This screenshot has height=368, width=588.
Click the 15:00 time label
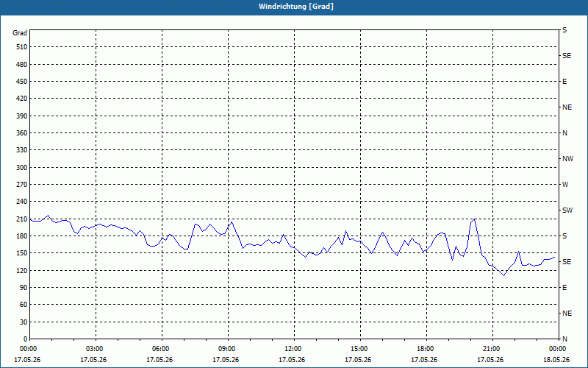(360, 349)
